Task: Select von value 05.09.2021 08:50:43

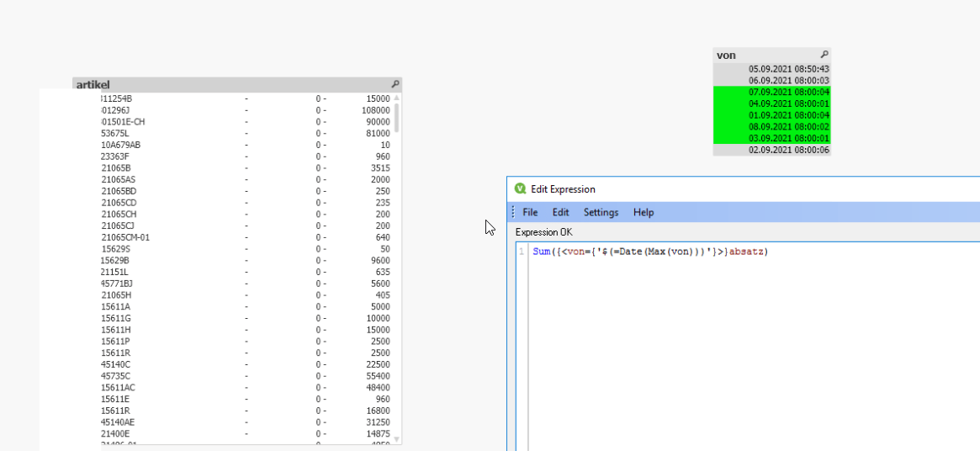Action: [772, 69]
